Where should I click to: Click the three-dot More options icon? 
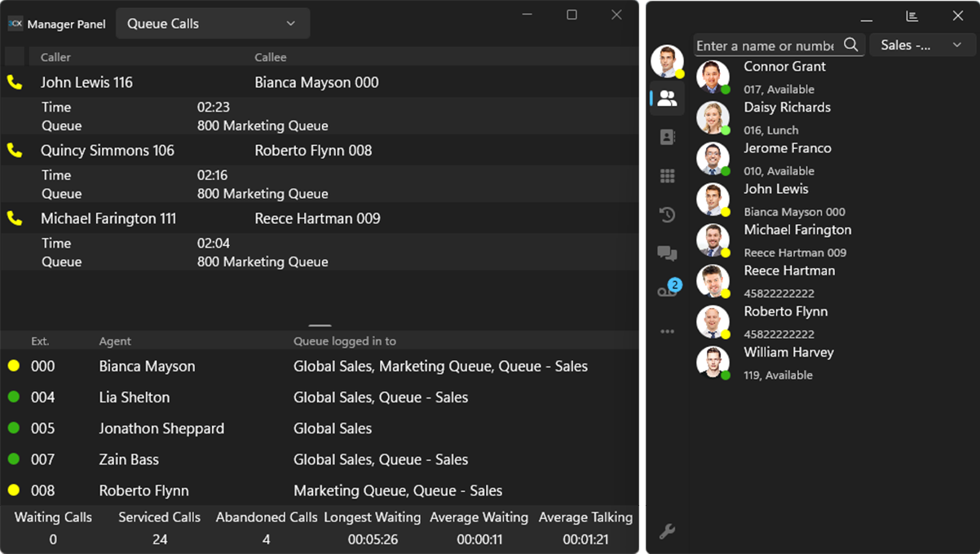[667, 332]
